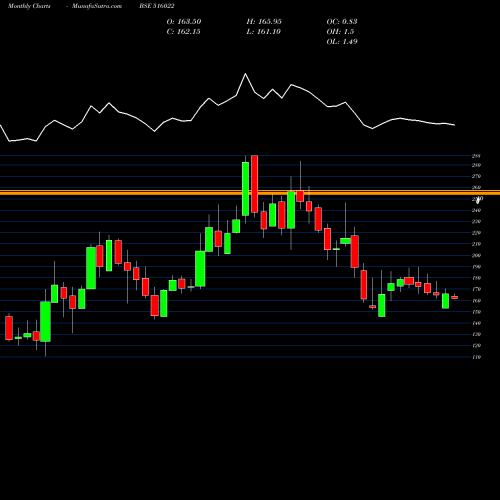Click the 220 price axis label

[476, 233]
